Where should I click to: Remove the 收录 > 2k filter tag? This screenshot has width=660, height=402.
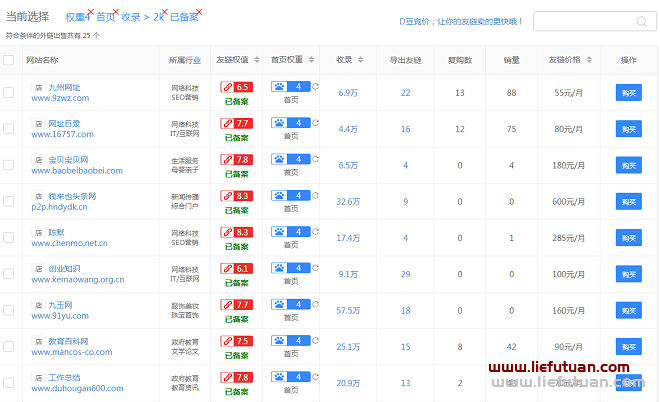pos(165,12)
